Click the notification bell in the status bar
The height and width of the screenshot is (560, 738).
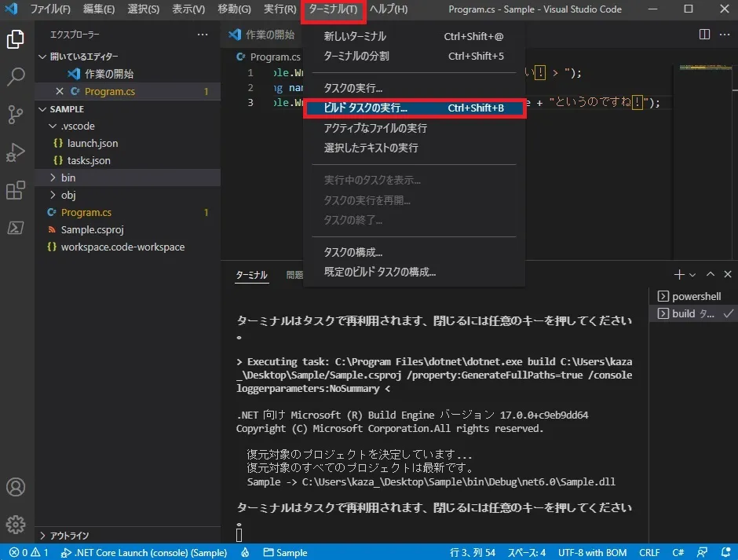728,552
